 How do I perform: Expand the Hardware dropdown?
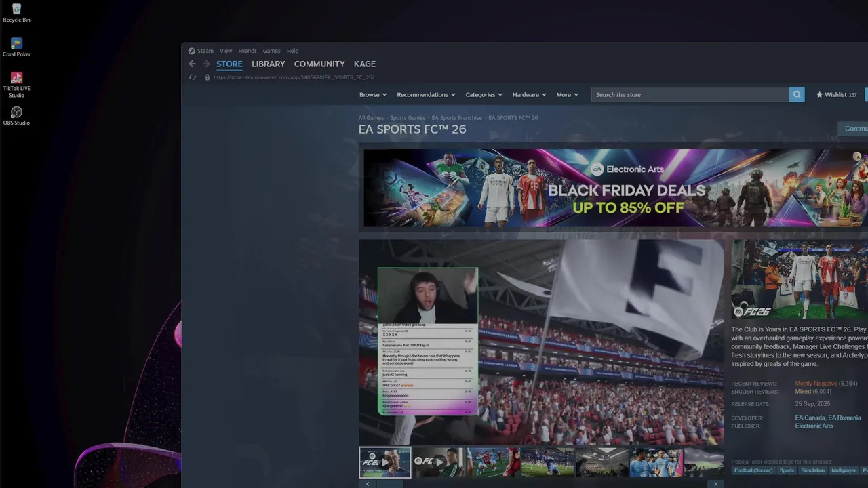coord(530,95)
